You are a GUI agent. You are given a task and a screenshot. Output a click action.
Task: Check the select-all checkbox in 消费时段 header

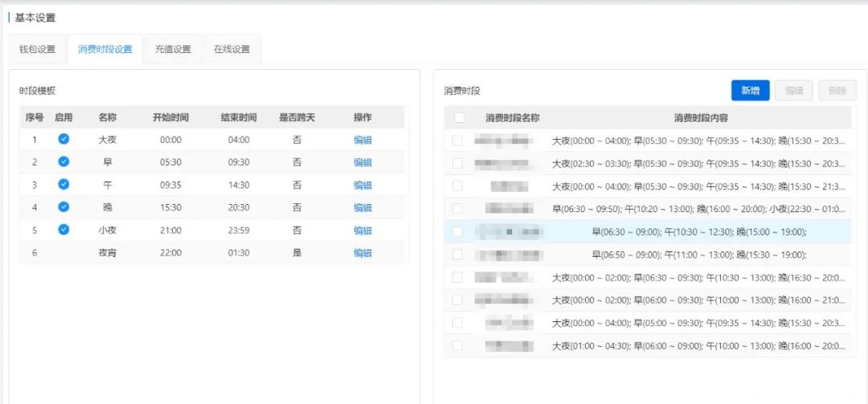pyautogui.click(x=459, y=118)
